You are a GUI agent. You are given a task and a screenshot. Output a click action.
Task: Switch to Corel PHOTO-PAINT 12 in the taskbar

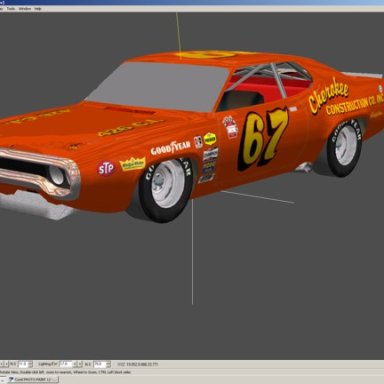(x=33, y=379)
